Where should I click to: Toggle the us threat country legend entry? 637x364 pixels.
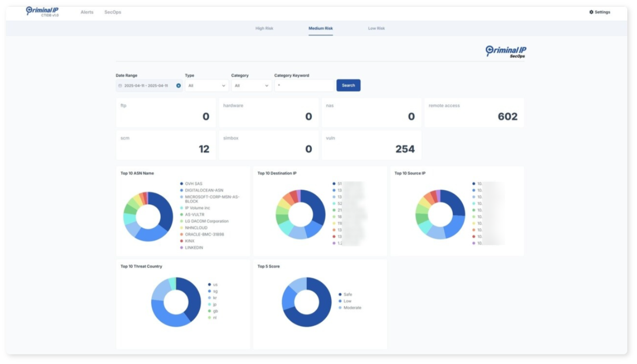(213, 285)
